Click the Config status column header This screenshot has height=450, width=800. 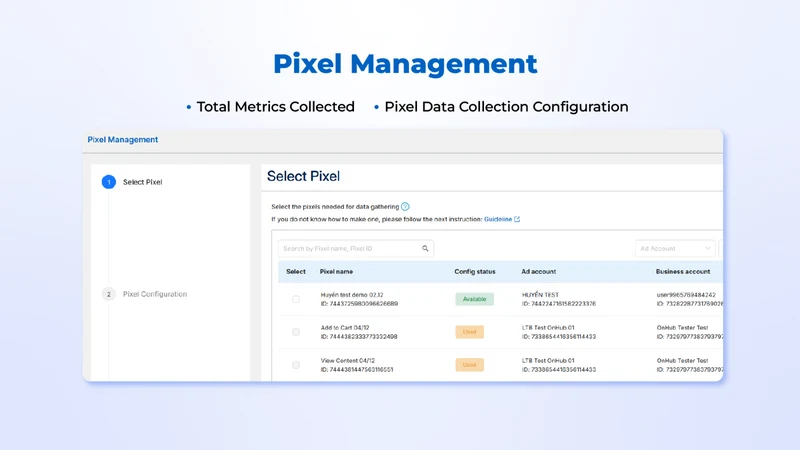point(475,272)
